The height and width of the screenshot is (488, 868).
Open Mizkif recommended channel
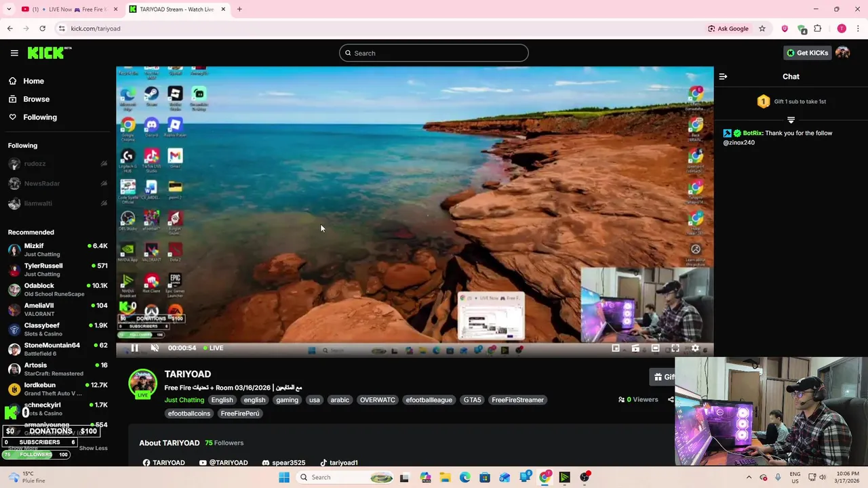point(58,249)
